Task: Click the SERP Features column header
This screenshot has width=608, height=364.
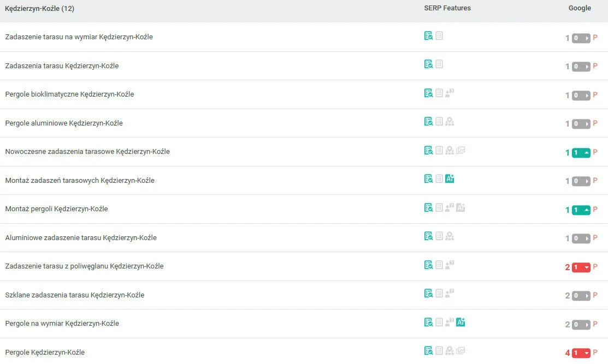Action: (447, 8)
